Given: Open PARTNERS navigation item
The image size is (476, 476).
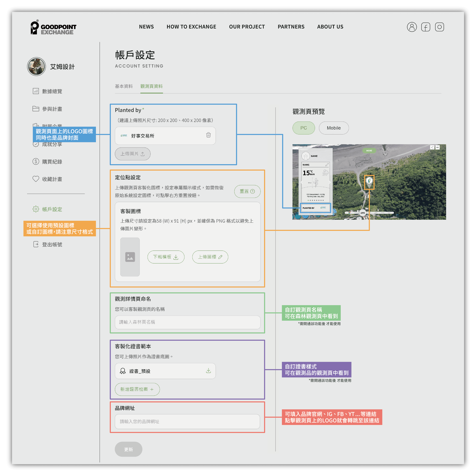Looking at the screenshot, I should 291,27.
